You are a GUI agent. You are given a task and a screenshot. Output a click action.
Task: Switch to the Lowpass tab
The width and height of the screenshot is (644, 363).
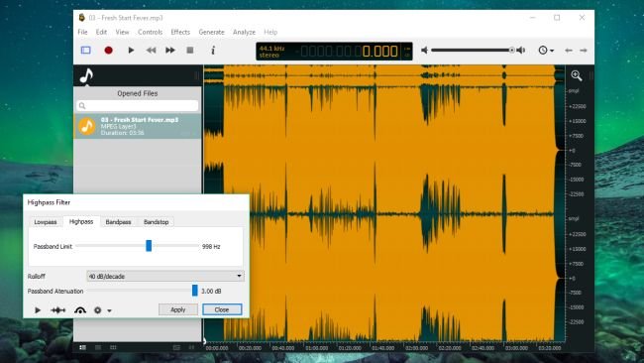pos(46,222)
